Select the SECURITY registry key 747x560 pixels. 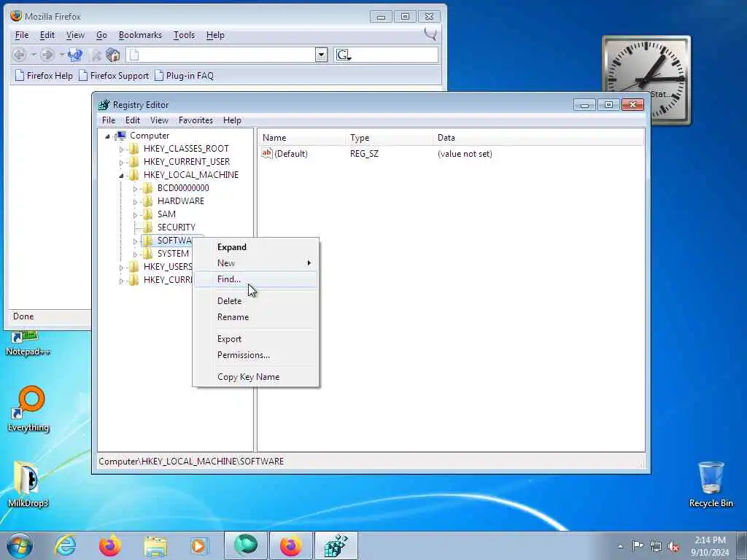coord(177,227)
